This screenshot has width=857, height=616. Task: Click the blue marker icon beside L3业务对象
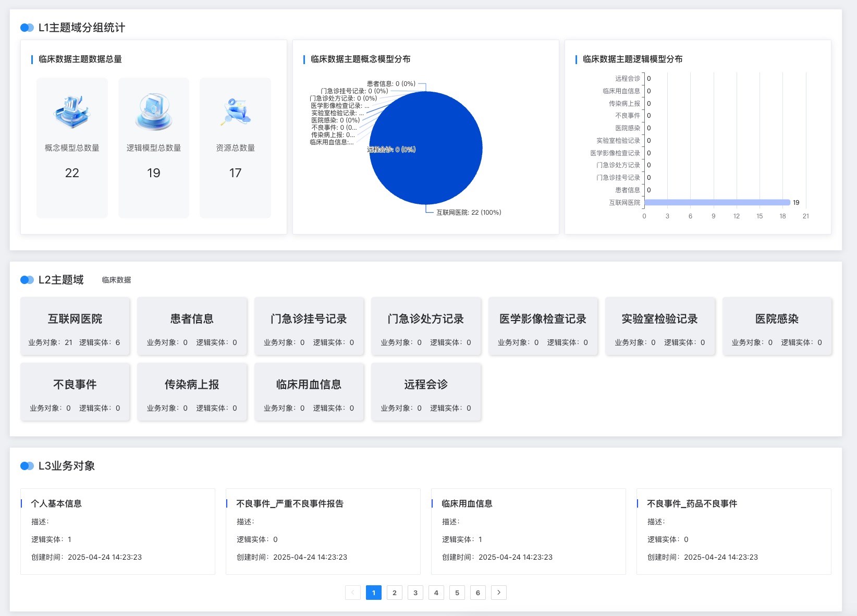click(x=27, y=466)
